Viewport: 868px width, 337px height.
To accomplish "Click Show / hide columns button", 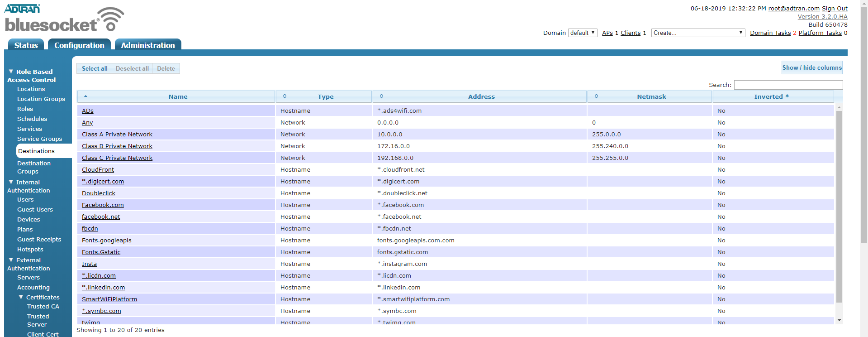I will pos(812,67).
